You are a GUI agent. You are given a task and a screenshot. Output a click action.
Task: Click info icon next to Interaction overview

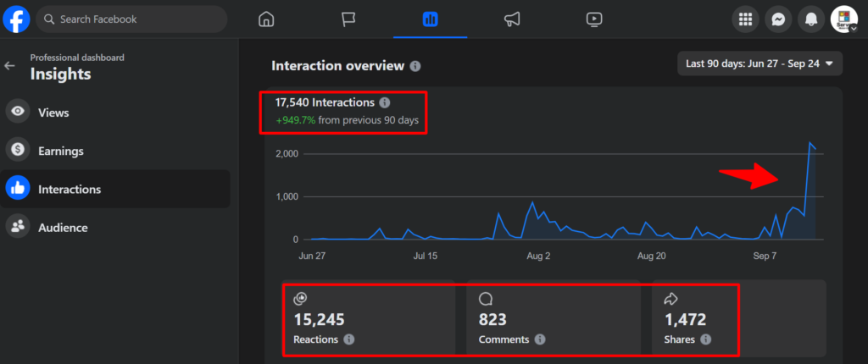tap(415, 66)
